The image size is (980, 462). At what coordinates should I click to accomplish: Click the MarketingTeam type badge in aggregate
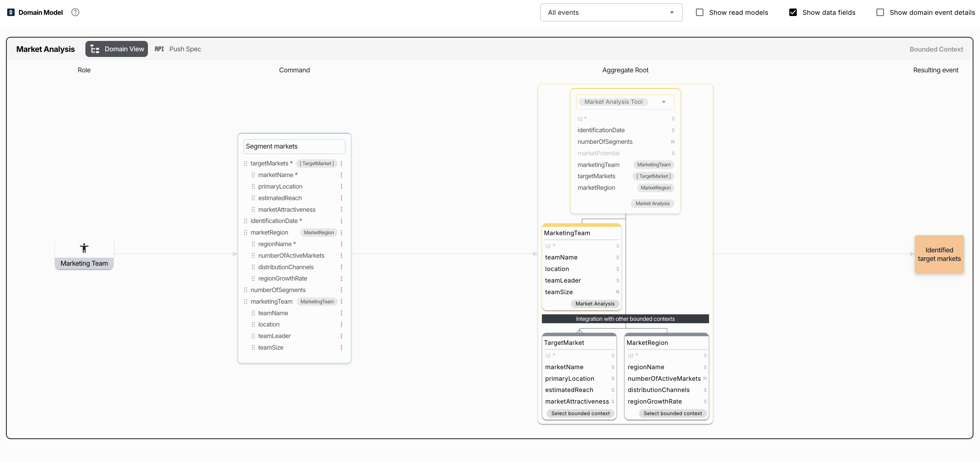[x=654, y=165]
